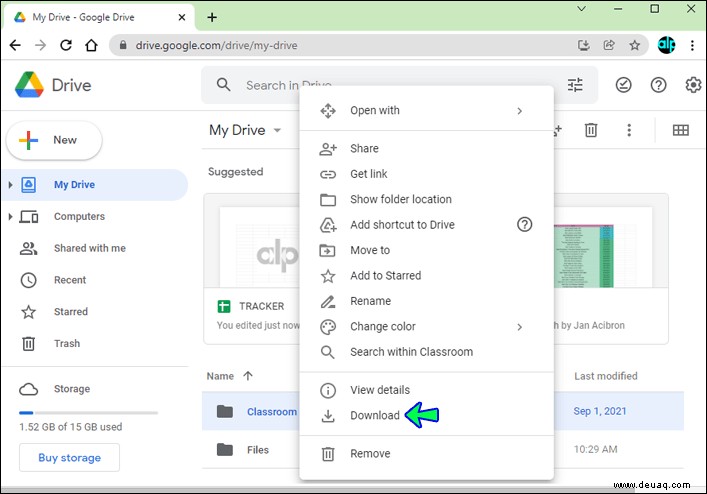The image size is (707, 494).
Task: Click the install app icon in address bar
Action: click(583, 45)
